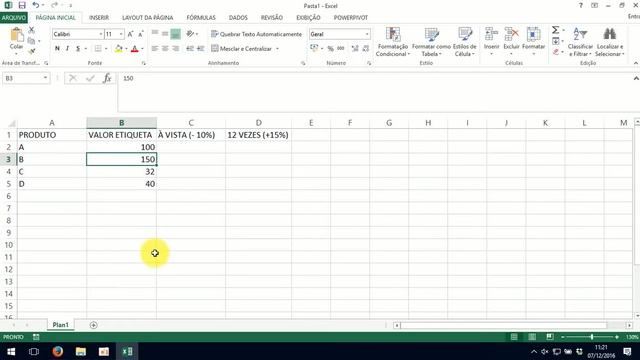Apply the yellow fill color bucket
This screenshot has height=360, width=640.
click(118, 49)
